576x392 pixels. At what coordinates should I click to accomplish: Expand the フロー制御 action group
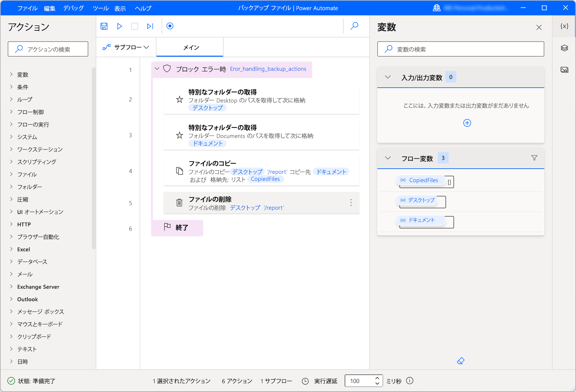coord(12,112)
